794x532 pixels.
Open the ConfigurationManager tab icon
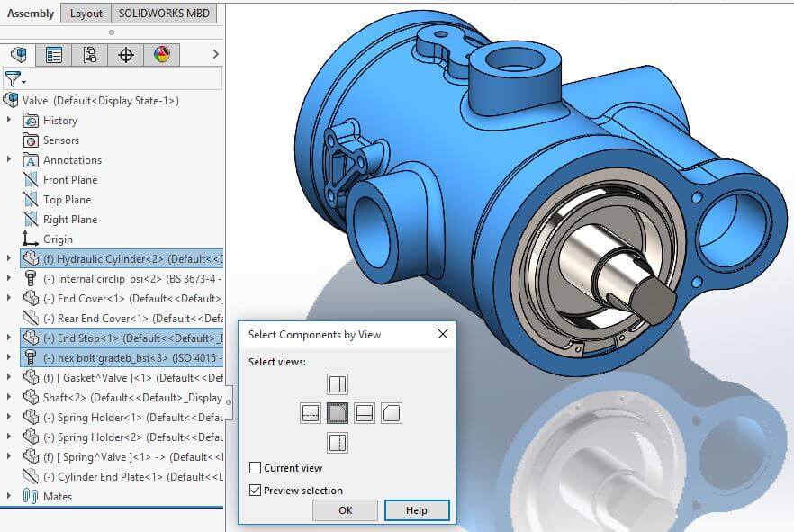coord(90,55)
